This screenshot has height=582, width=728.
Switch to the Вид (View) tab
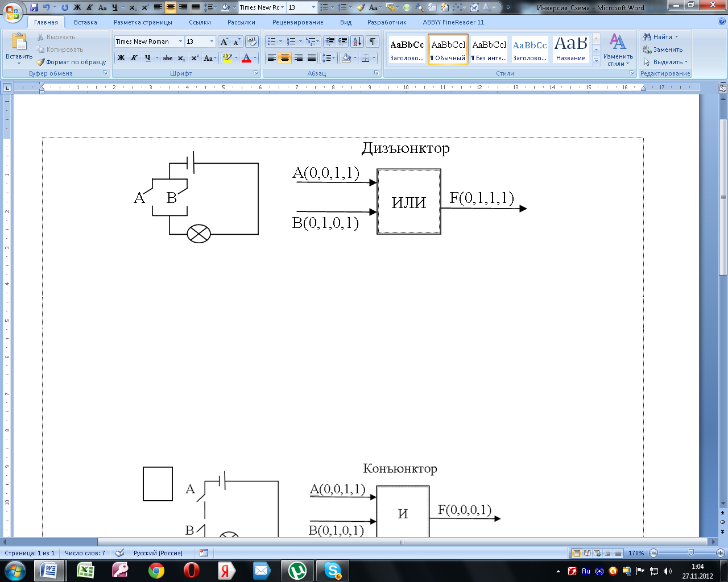346,22
